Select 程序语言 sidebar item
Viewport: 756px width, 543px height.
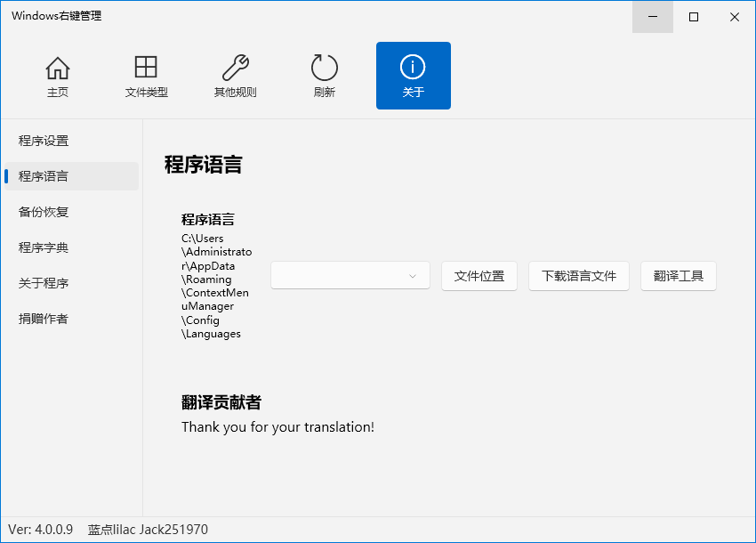click(71, 176)
